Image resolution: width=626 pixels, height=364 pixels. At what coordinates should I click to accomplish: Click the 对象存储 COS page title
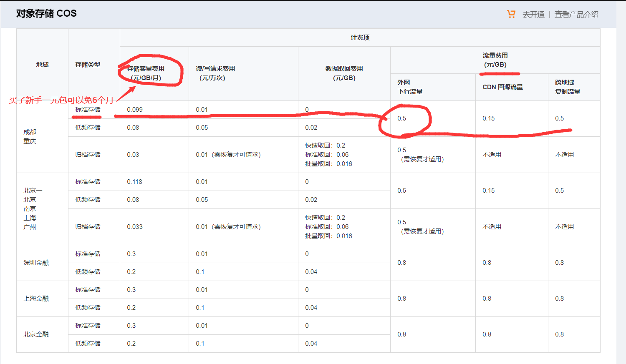coord(46,13)
